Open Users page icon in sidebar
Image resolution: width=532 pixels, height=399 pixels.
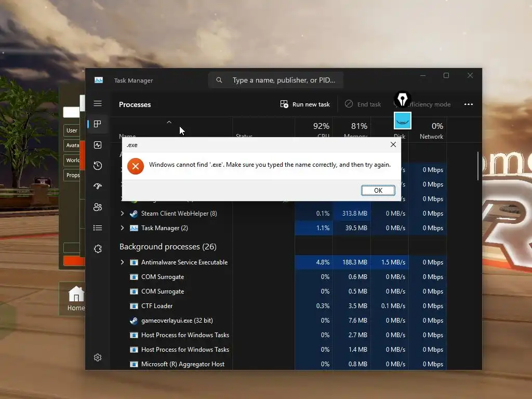[x=98, y=207]
